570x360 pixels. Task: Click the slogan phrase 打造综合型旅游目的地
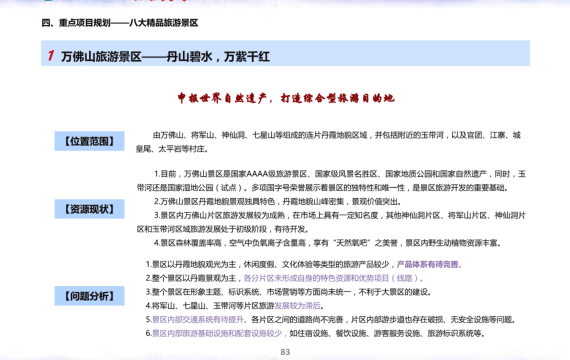(337, 98)
